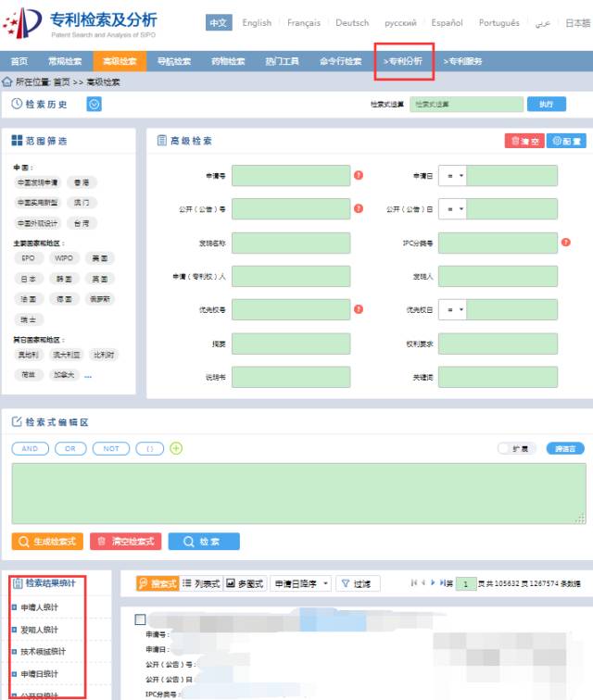The height and width of the screenshot is (700, 593).
Task: Open the 导航检索 navigation tab
Action: click(174, 61)
